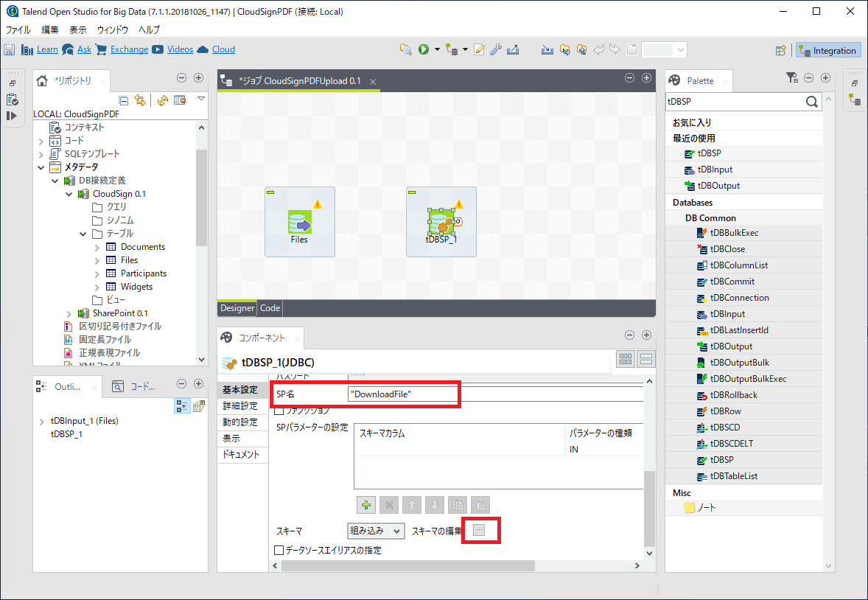Open the 編集 menu
This screenshot has width=868, height=600.
[x=50, y=30]
